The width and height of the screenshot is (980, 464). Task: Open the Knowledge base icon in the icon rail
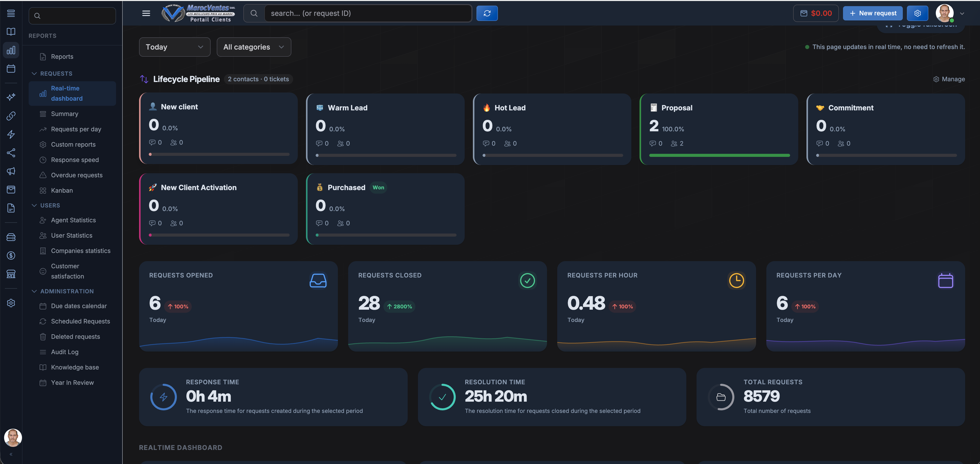11,32
